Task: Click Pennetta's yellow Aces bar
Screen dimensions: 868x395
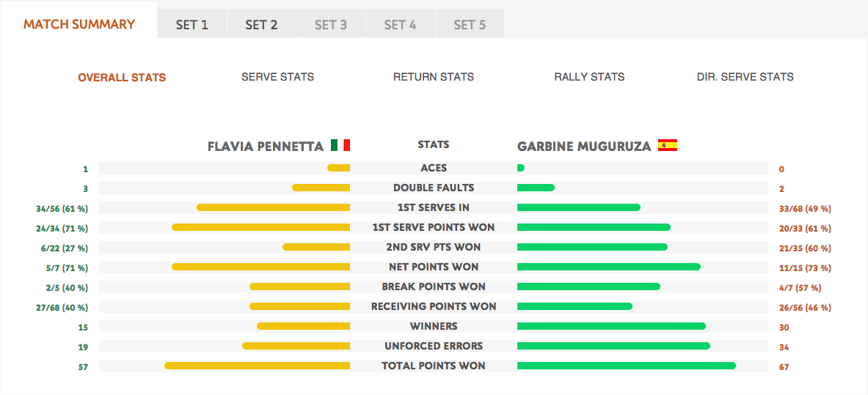Action: click(x=339, y=168)
